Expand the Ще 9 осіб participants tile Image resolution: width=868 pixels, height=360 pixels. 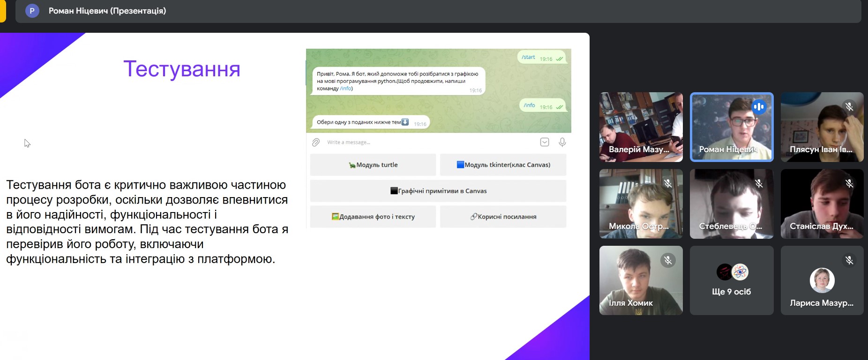point(732,281)
